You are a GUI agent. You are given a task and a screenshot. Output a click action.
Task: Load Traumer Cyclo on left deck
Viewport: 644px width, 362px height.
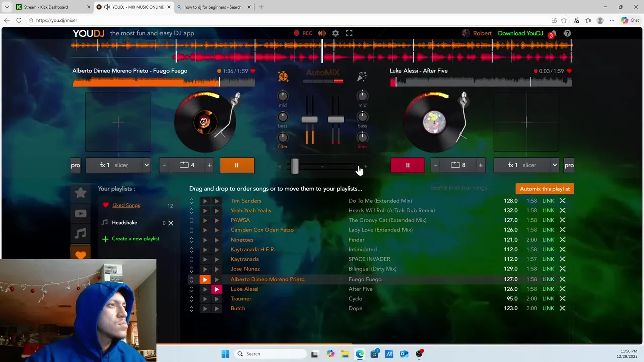pyautogui.click(x=205, y=299)
